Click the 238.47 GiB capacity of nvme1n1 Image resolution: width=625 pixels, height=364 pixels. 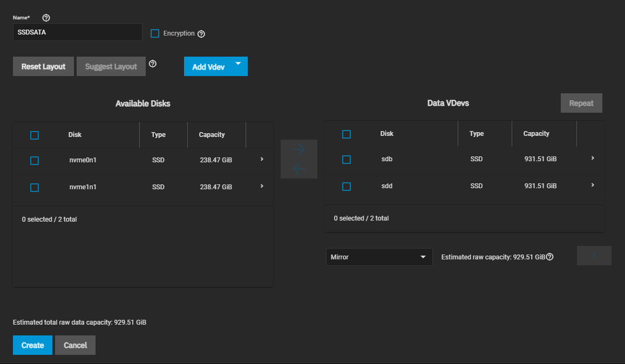216,187
